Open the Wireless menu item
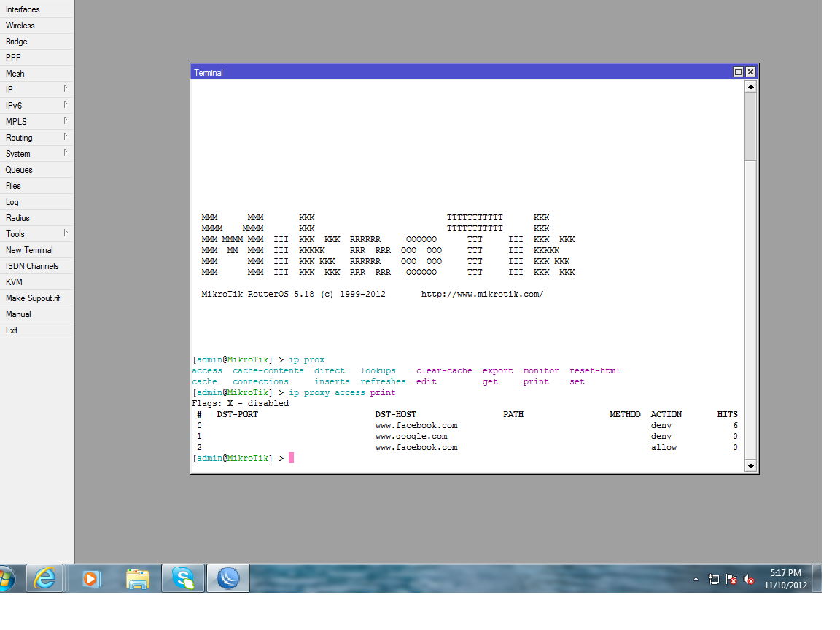The width and height of the screenshot is (840, 630). [20, 26]
